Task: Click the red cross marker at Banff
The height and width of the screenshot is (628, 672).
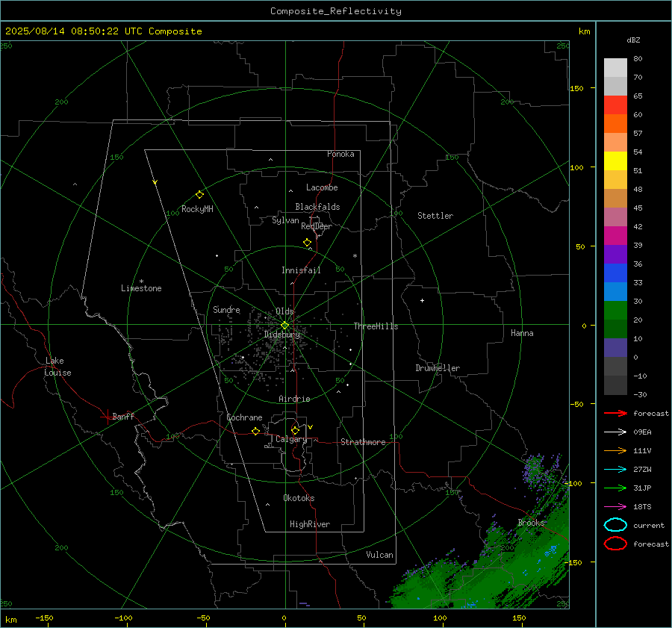Action: pyautogui.click(x=107, y=417)
